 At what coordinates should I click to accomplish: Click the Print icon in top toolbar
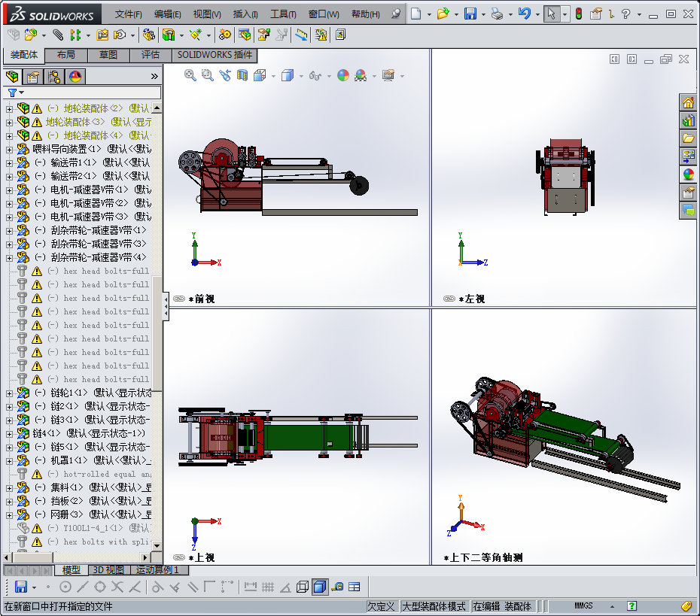497,14
